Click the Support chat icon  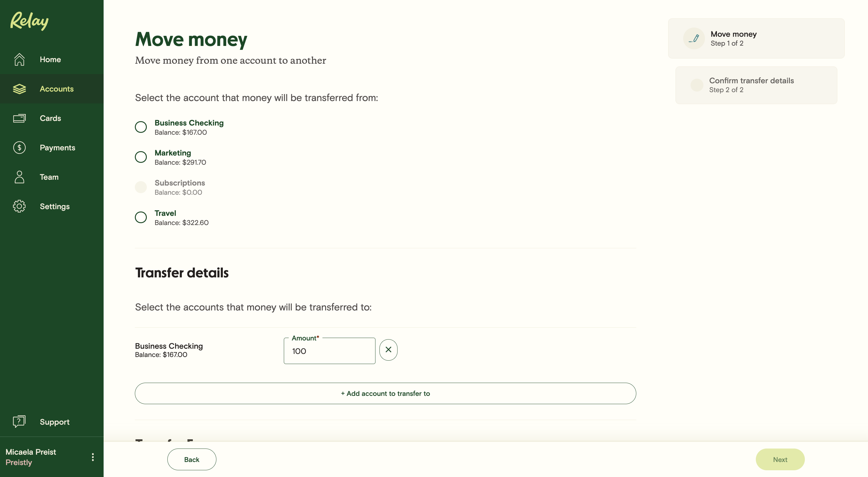point(19,422)
